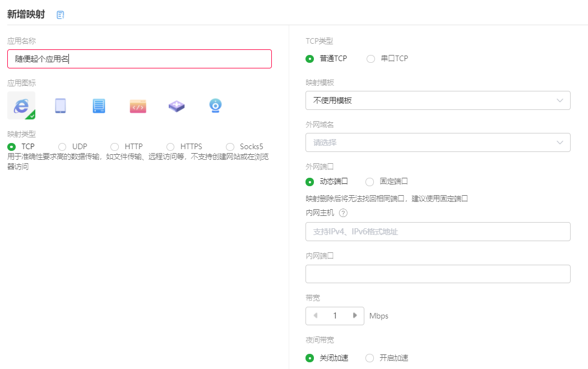This screenshot has width=588, height=369.
Task: Choose HTTPS mapping type
Action: pos(170,146)
